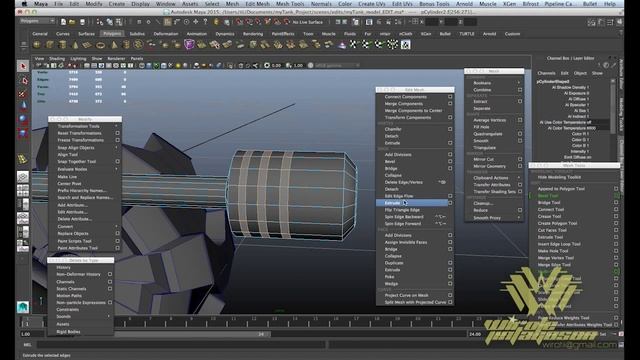Click the New Scene icon in status line

point(63,22)
